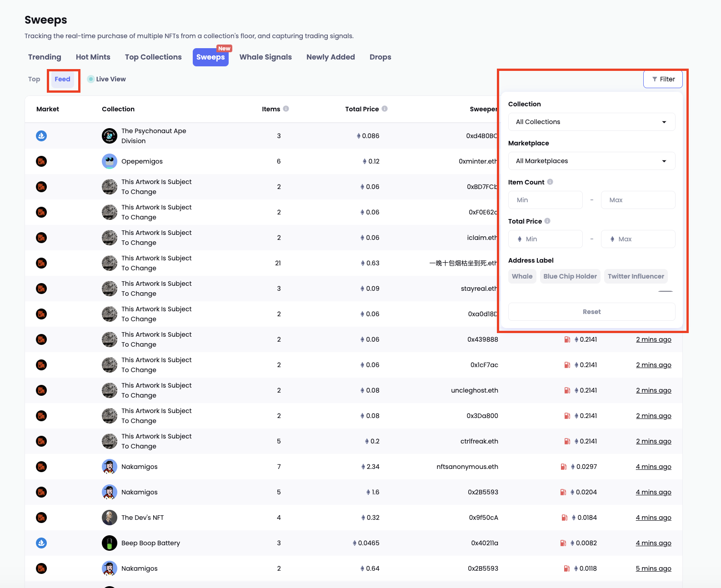This screenshot has width=721, height=588.
Task: Switch to the Top sub-tab
Action: 34,79
